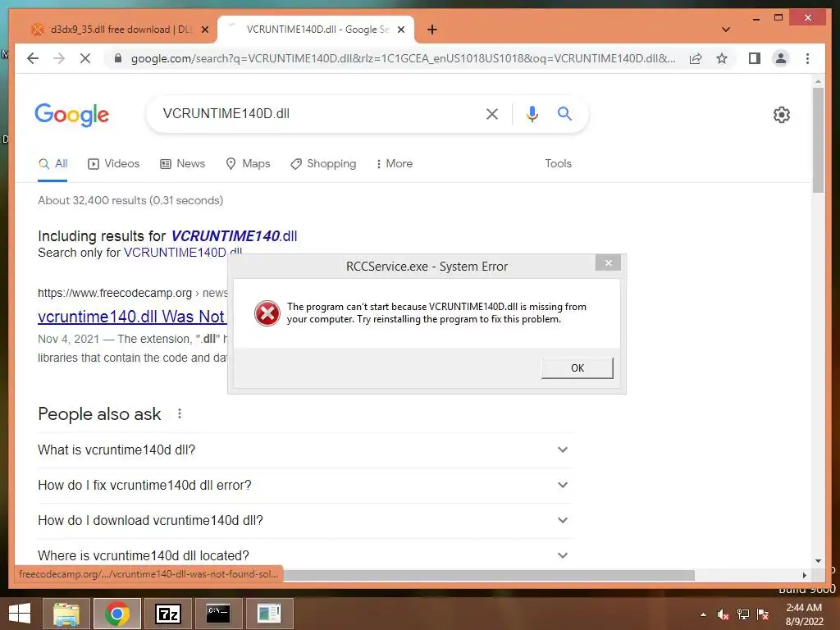Share this page using share icon
This screenshot has width=840, height=630.
[x=696, y=58]
